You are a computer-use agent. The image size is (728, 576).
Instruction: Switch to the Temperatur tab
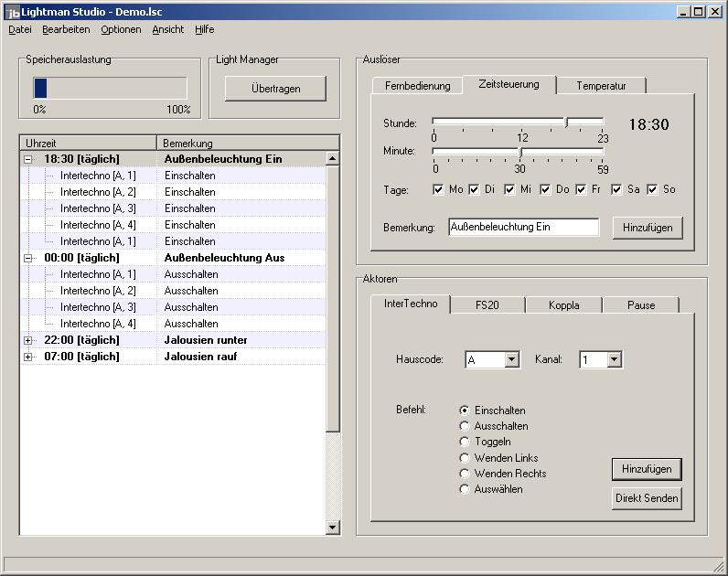601,86
